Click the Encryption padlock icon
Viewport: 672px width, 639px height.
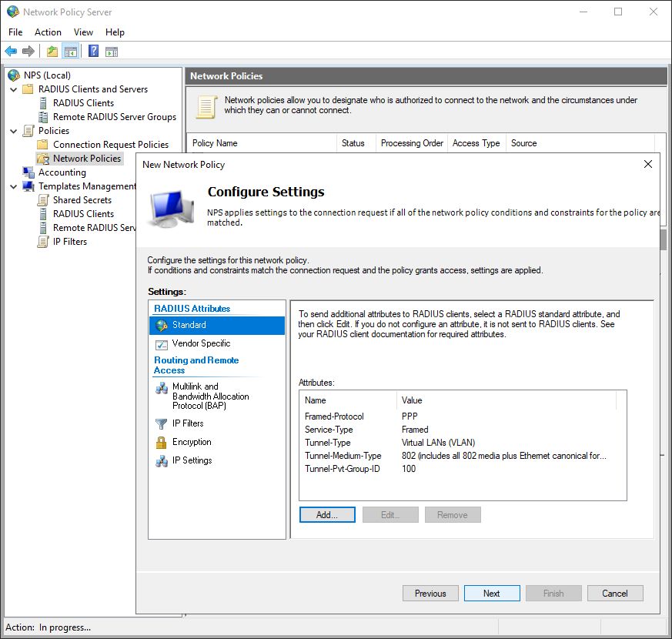click(x=161, y=442)
